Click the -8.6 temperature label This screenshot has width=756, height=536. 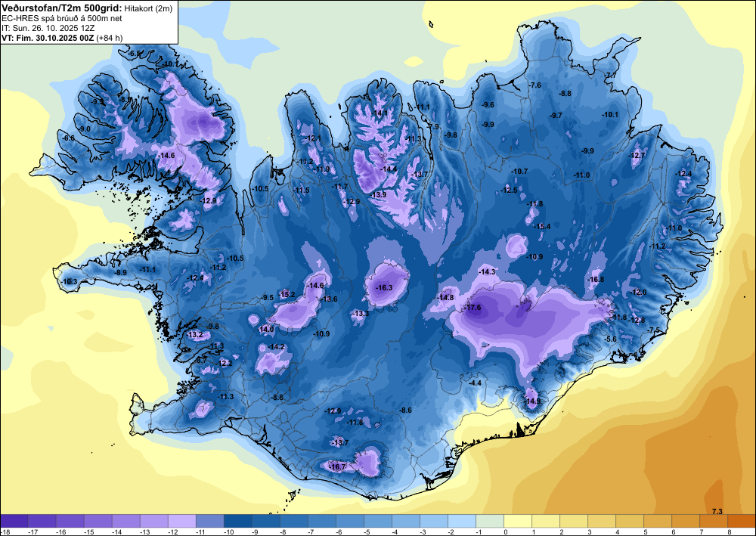405,411
